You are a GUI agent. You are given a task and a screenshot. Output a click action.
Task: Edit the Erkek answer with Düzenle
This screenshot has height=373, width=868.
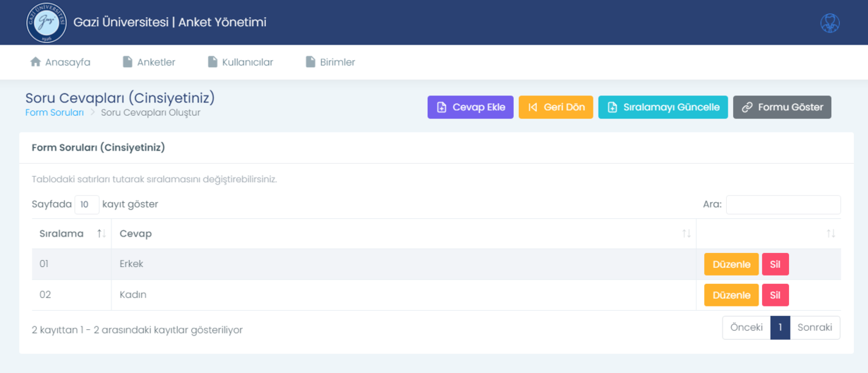click(731, 264)
